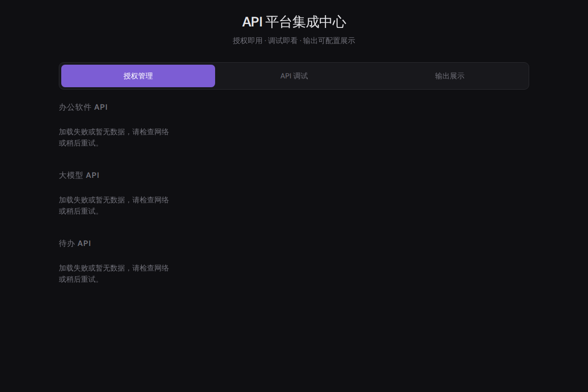
Task: Click the rightmost tab labeled 输出展示
Action: pos(449,76)
